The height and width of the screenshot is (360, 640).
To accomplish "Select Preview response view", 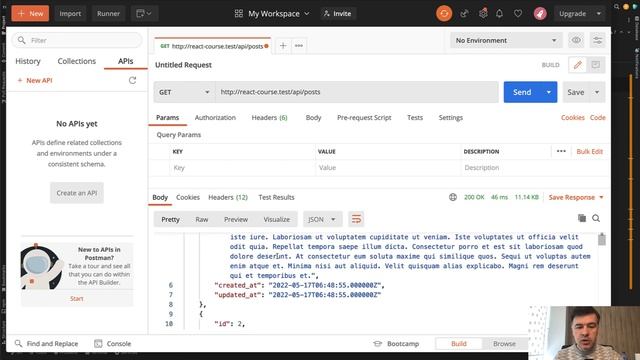I will coord(236,219).
